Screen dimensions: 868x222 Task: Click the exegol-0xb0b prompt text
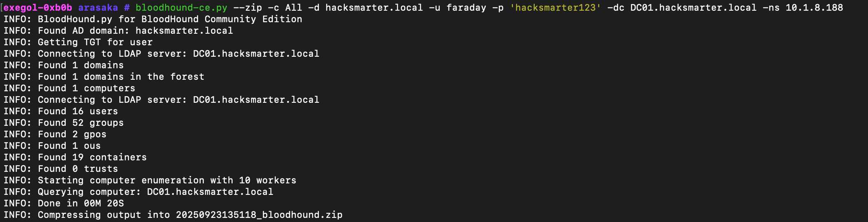pos(38,8)
